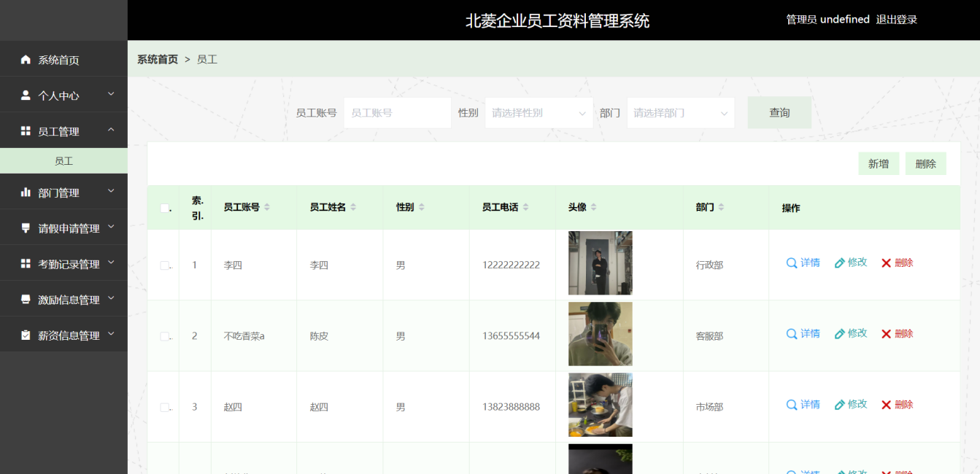The image size is (980, 474).
Task: Click the pencil 修改 icon for 陈皮
Action: tap(839, 333)
